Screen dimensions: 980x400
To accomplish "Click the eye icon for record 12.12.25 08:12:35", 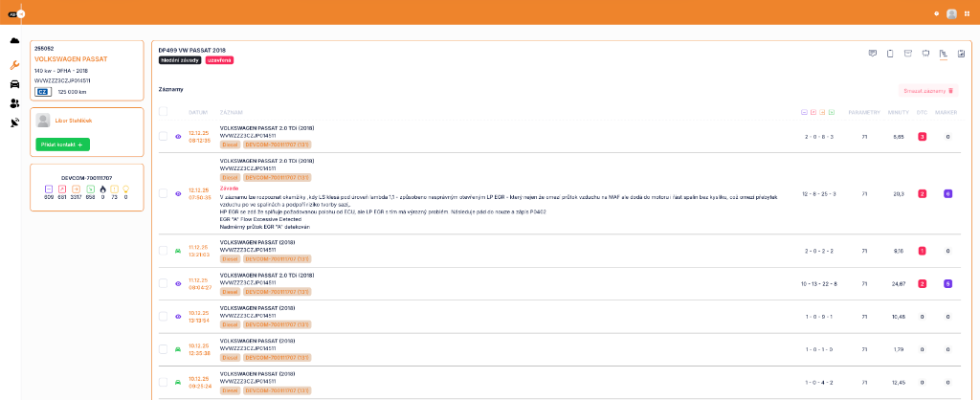I will pyautogui.click(x=178, y=136).
